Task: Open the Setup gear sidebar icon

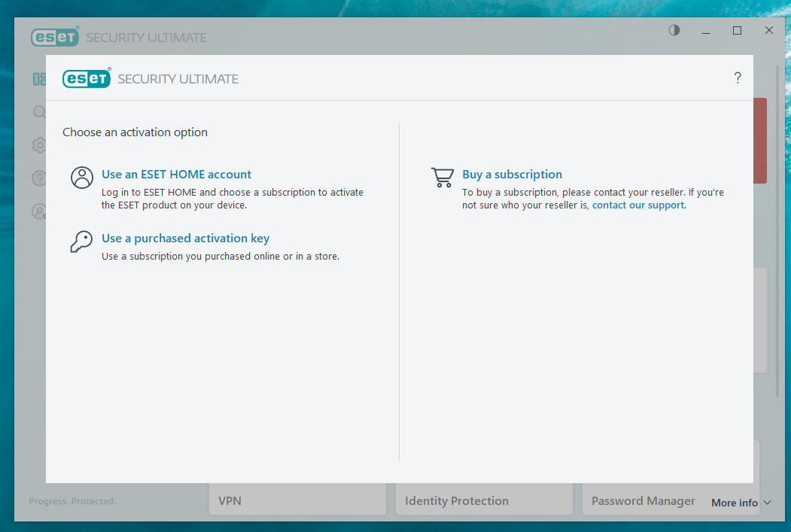Action: click(x=39, y=145)
